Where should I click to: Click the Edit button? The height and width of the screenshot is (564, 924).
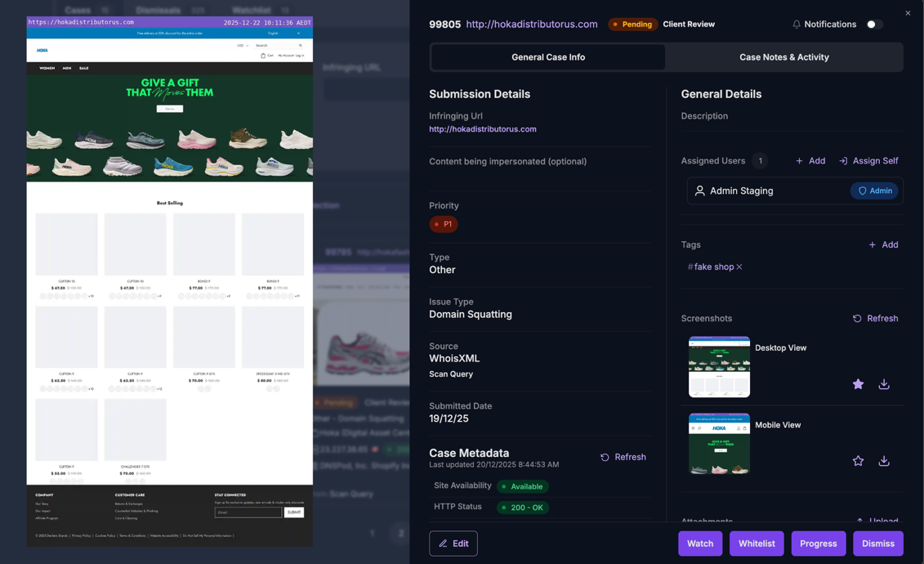click(x=453, y=544)
